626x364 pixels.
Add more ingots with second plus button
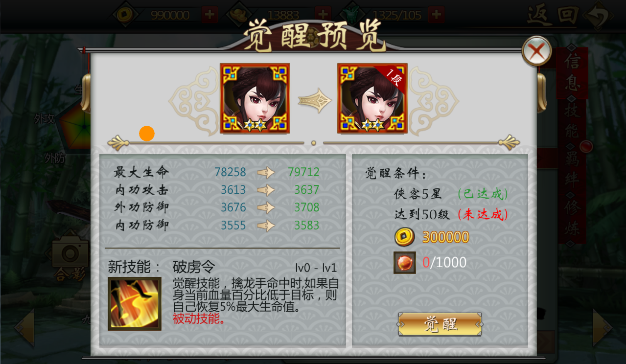323,15
